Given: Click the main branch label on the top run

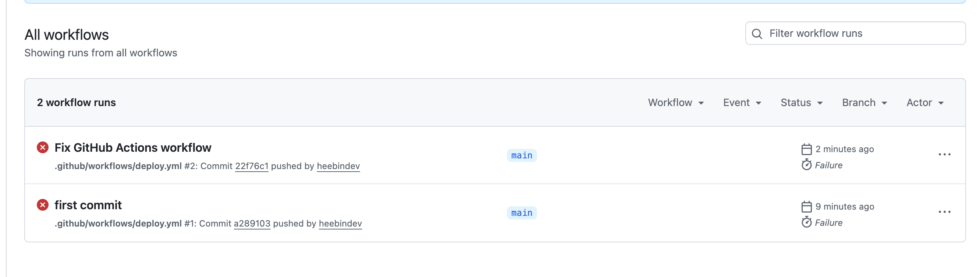Looking at the screenshot, I should tap(522, 155).
